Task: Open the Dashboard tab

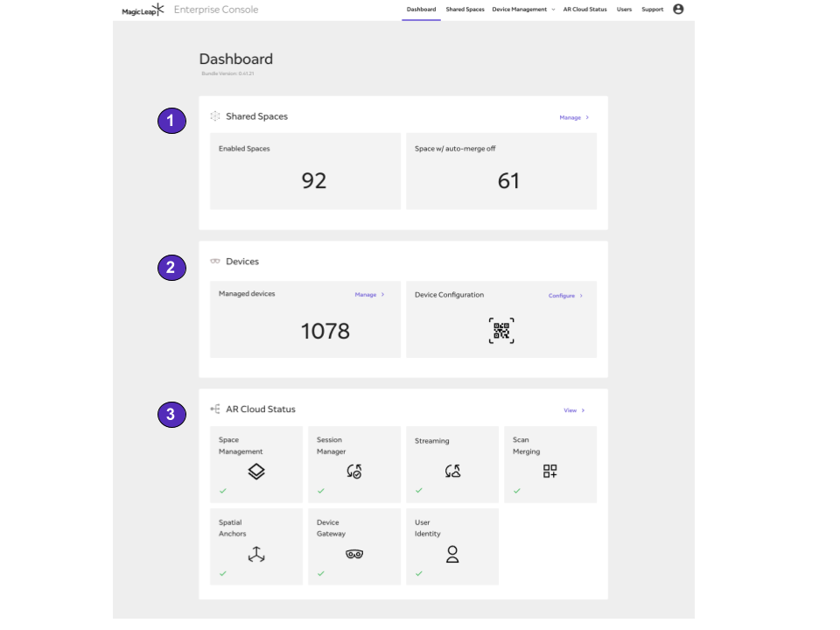Action: pos(421,10)
